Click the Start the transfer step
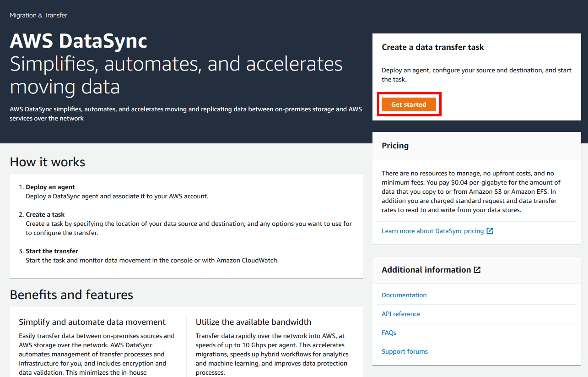The width and height of the screenshot is (588, 377). click(52, 251)
